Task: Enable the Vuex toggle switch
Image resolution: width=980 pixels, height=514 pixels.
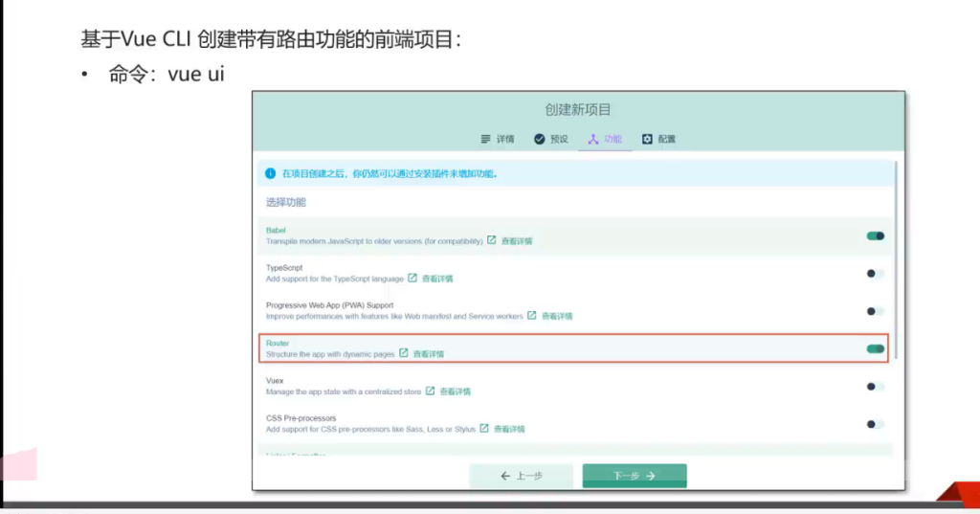Action: click(x=875, y=387)
